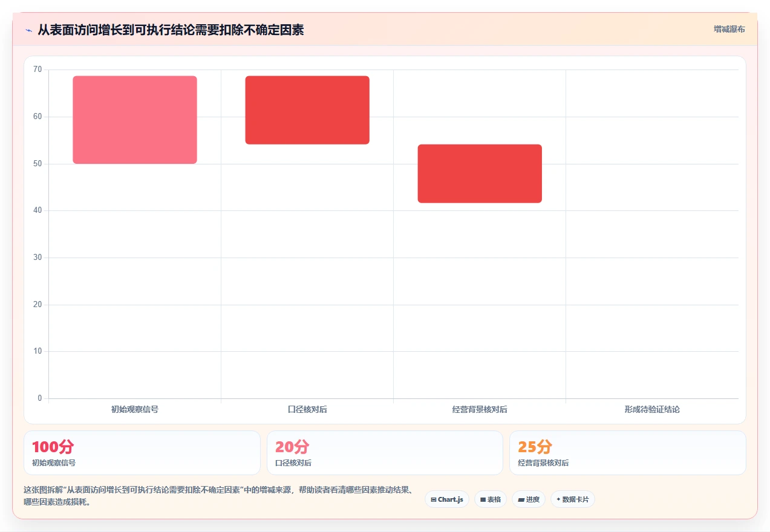Select the red 口径核对后 waterfall bar
The width and height of the screenshot is (770, 532).
point(307,110)
